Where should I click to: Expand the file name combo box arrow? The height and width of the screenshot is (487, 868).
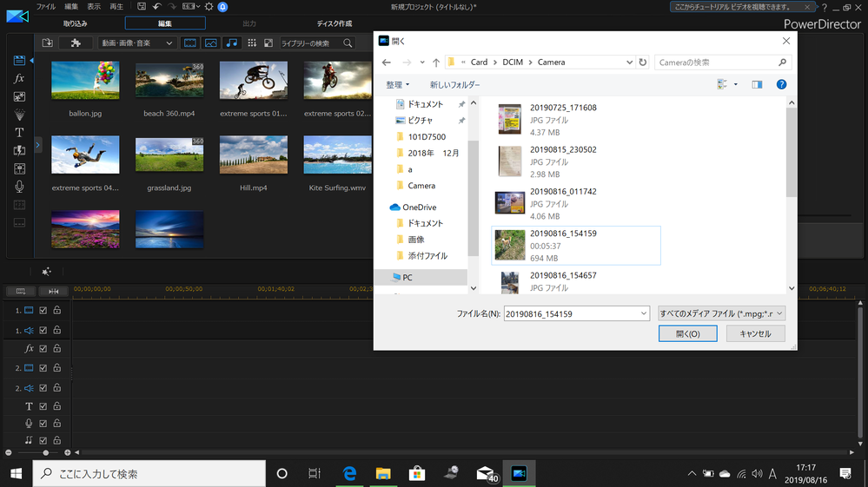click(x=643, y=313)
